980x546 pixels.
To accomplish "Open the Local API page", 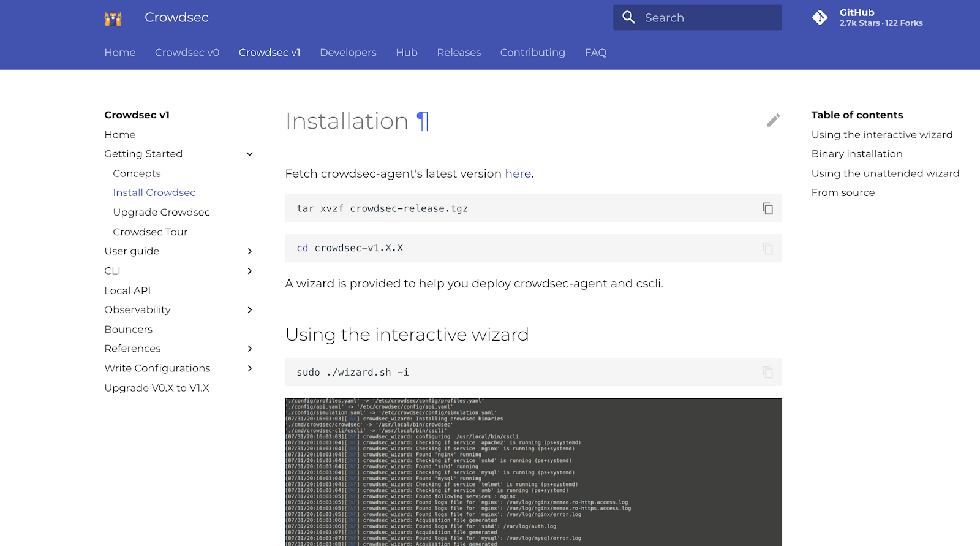I will coord(127,290).
